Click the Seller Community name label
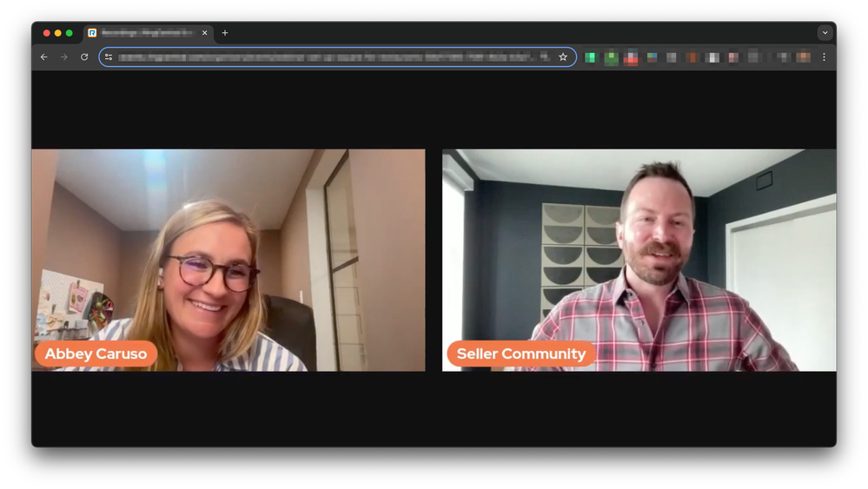Viewport: 868px width, 489px height. coord(521,354)
